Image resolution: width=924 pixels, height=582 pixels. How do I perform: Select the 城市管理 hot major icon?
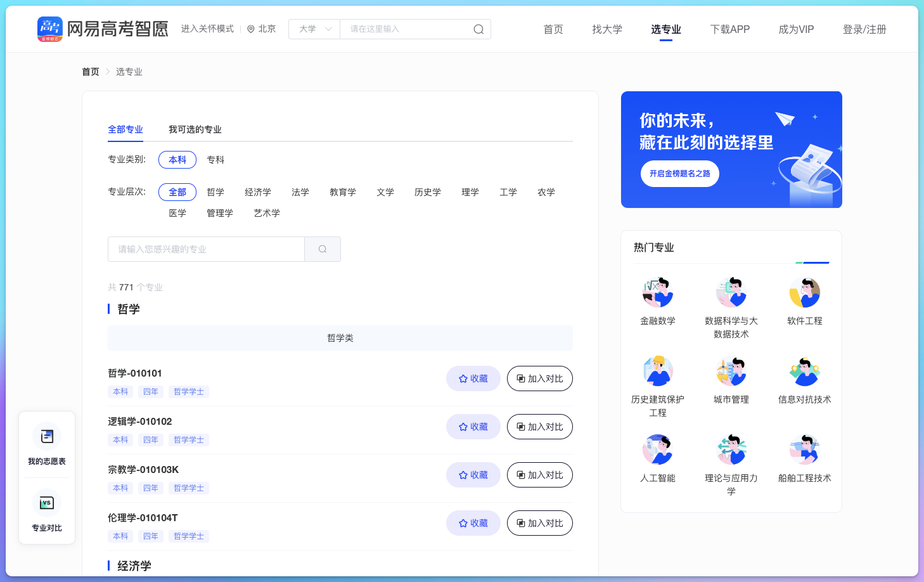(731, 372)
